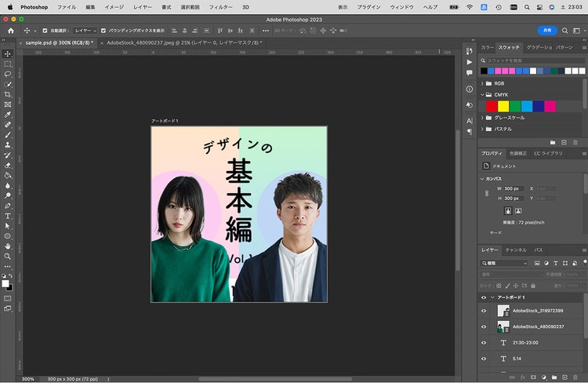The image size is (588, 383).
Task: Open the フィルター menu
Action: coord(220,7)
